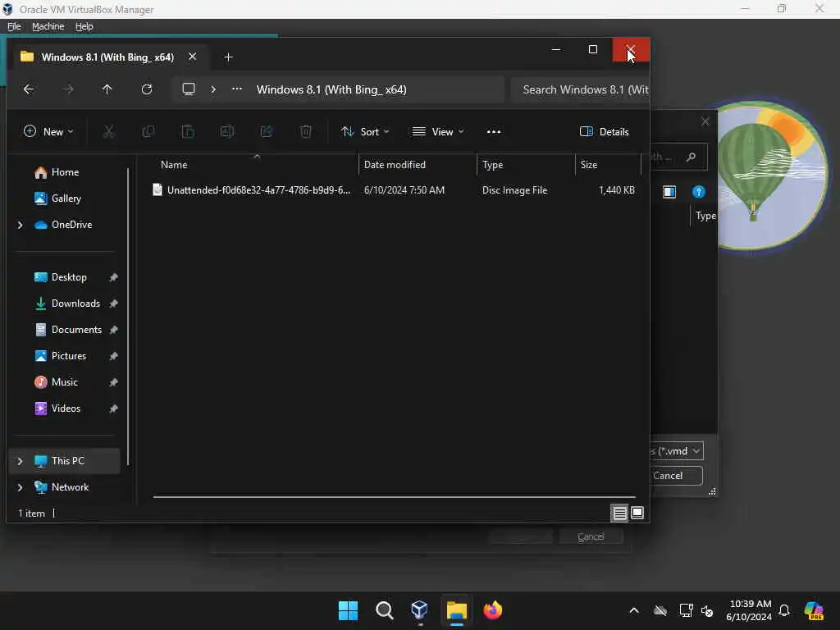Viewport: 840px width, 630px height.
Task: Click the file's 6/10/2024 7:50 AM date cell
Action: click(x=404, y=190)
